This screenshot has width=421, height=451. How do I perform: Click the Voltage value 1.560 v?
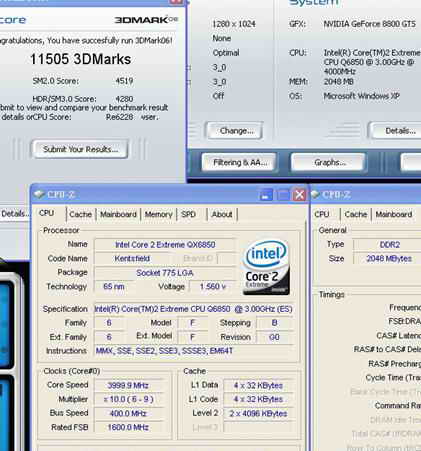point(213,286)
